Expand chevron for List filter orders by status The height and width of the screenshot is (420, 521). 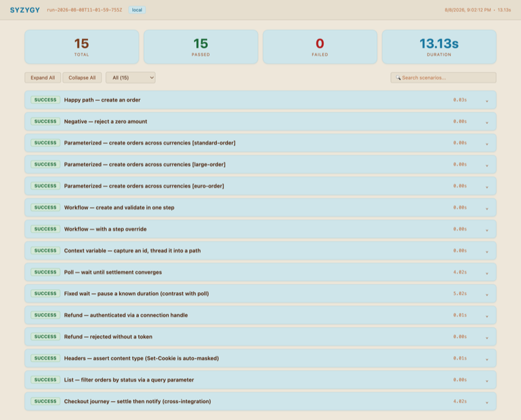click(486, 381)
